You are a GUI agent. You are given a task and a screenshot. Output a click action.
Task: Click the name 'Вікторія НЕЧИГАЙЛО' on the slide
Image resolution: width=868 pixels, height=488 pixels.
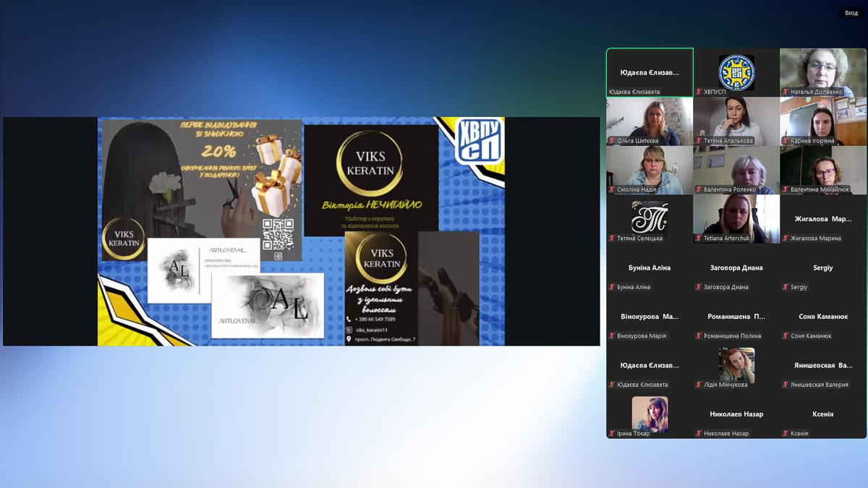tap(371, 205)
